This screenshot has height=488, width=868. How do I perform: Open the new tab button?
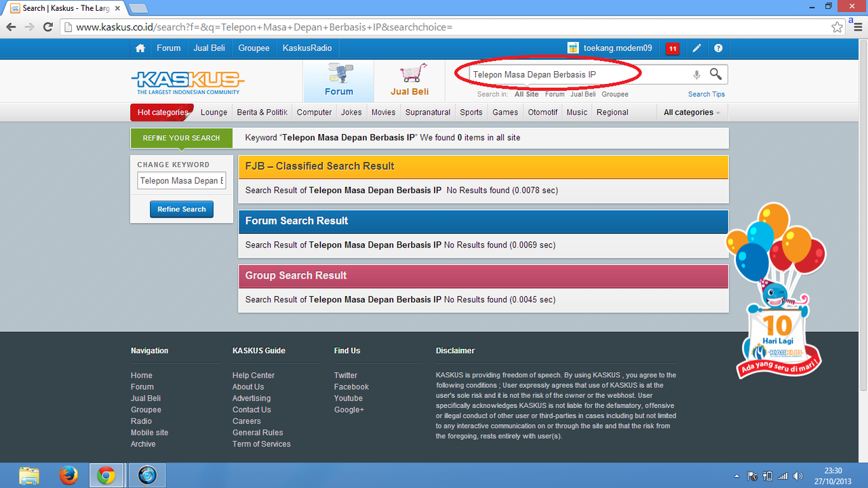138,8
